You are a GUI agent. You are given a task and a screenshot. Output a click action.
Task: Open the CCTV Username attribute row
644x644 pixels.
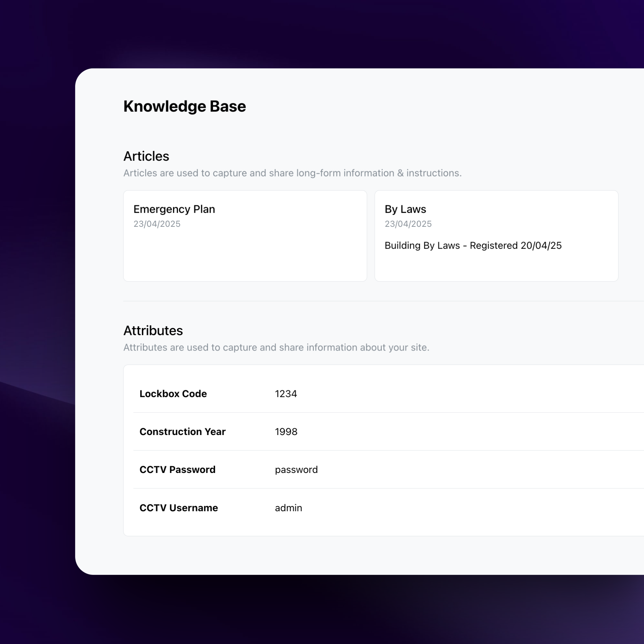pyautogui.click(x=369, y=507)
